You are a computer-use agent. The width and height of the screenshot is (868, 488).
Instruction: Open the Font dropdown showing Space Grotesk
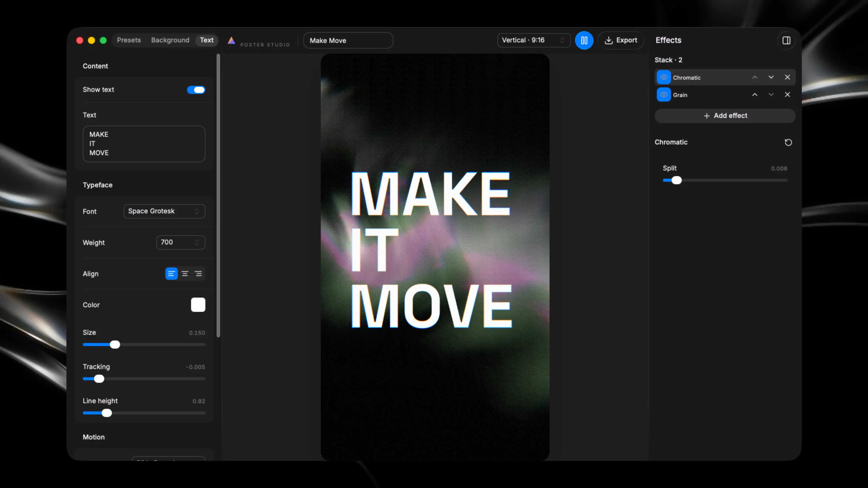pyautogui.click(x=164, y=211)
